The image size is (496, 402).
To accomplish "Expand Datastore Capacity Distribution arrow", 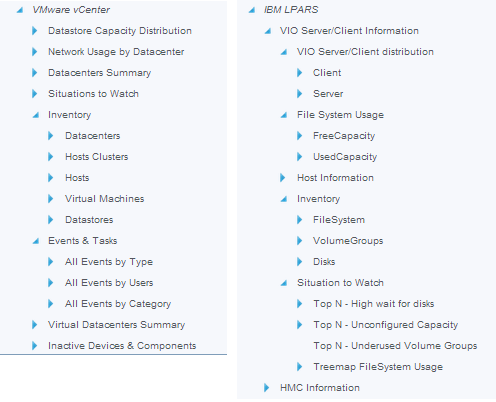I will 35,31.
